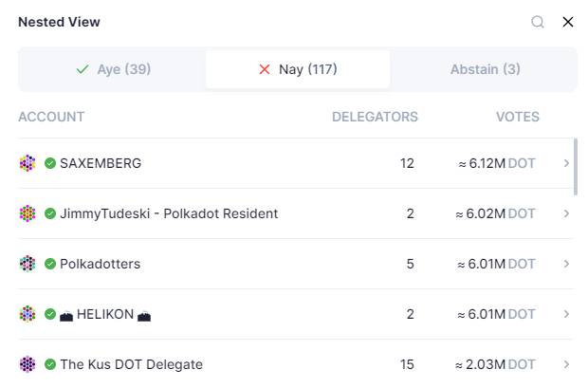Expand The Kus DOT Delegate chevron
This screenshot has height=388, width=588.
point(566,364)
